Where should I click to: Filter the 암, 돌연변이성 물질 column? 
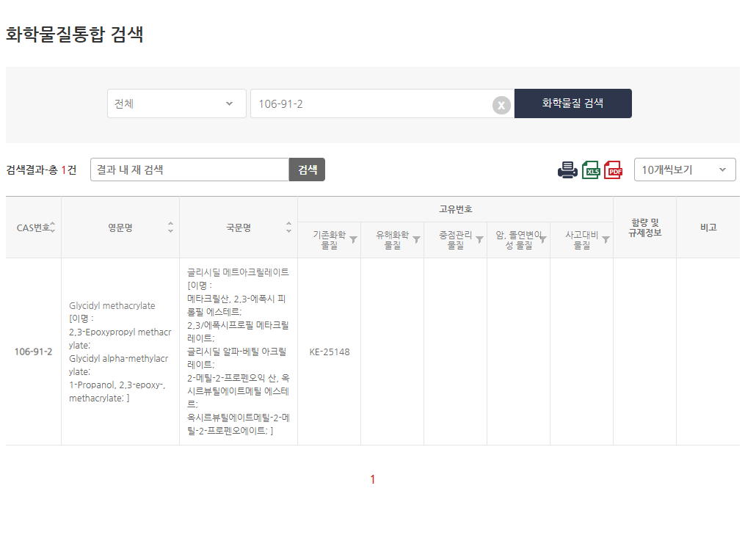point(543,239)
